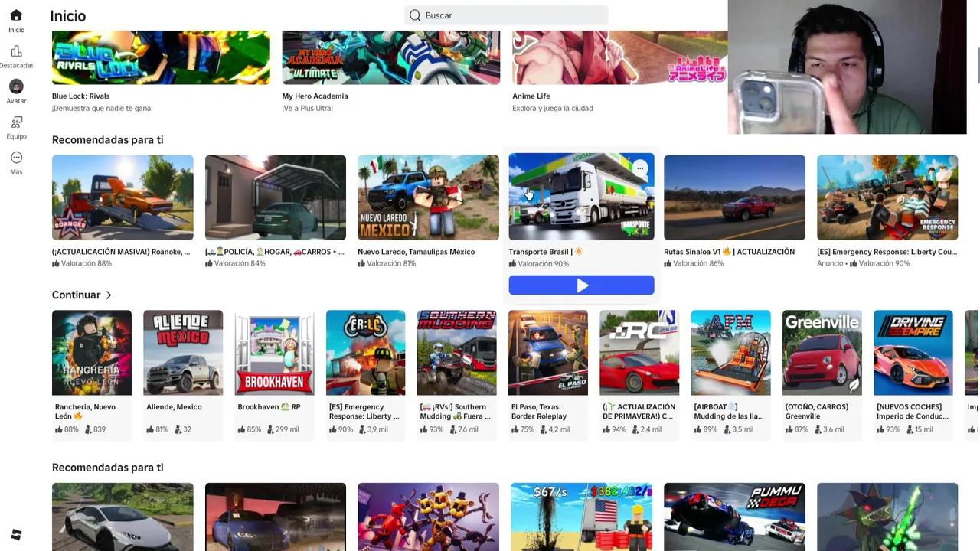The height and width of the screenshot is (551, 980).
Task: Select the Blue Lock: Rivals title link
Action: point(80,96)
